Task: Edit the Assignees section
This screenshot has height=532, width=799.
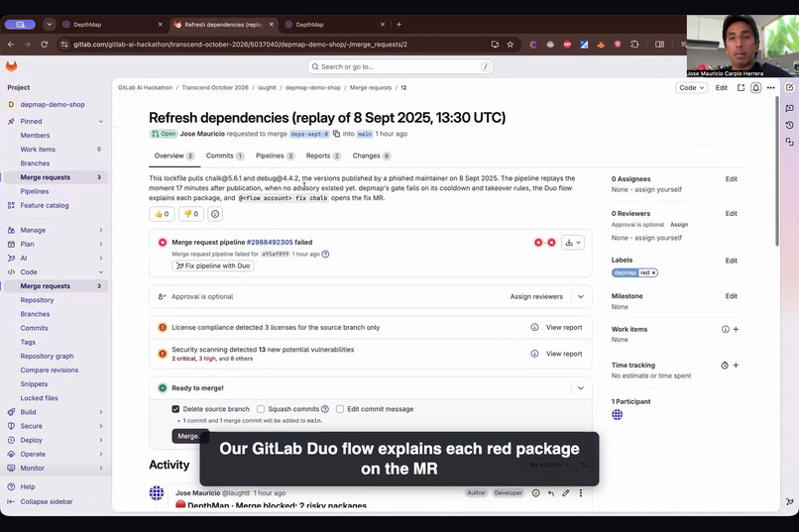Action: (732, 178)
